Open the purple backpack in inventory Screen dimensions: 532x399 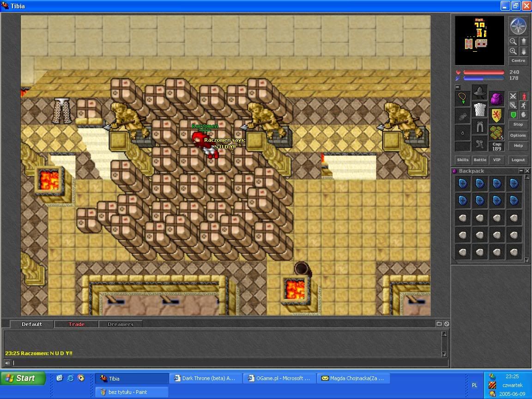point(497,99)
